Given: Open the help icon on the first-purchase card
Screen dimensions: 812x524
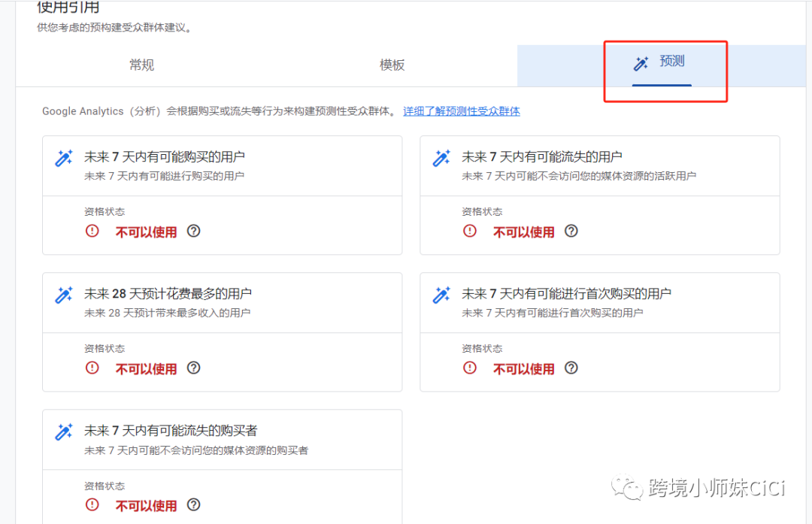Looking at the screenshot, I should [571, 368].
